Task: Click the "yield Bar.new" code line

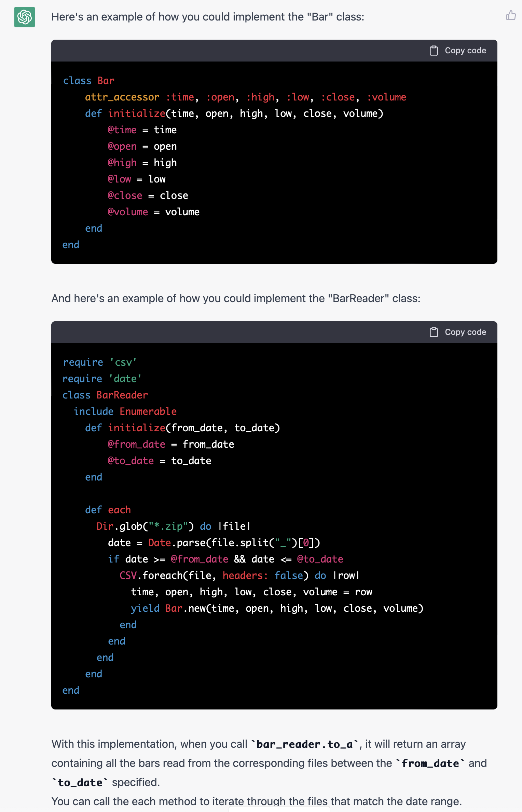Action: pyautogui.click(x=277, y=608)
